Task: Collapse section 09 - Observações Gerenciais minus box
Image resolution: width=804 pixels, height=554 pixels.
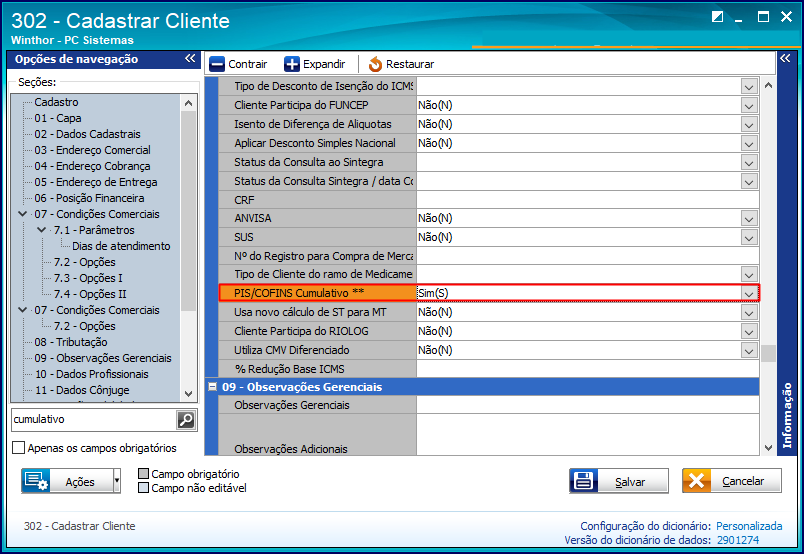Action: point(212,387)
